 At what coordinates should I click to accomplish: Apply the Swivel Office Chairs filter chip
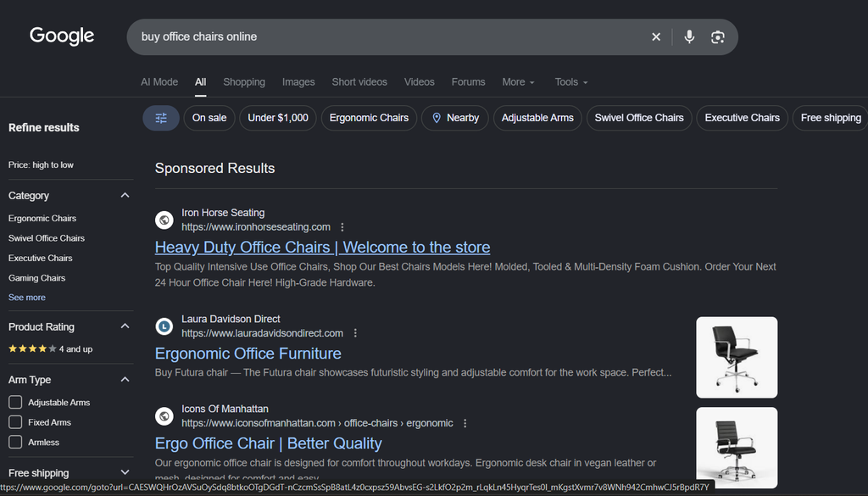coord(639,118)
